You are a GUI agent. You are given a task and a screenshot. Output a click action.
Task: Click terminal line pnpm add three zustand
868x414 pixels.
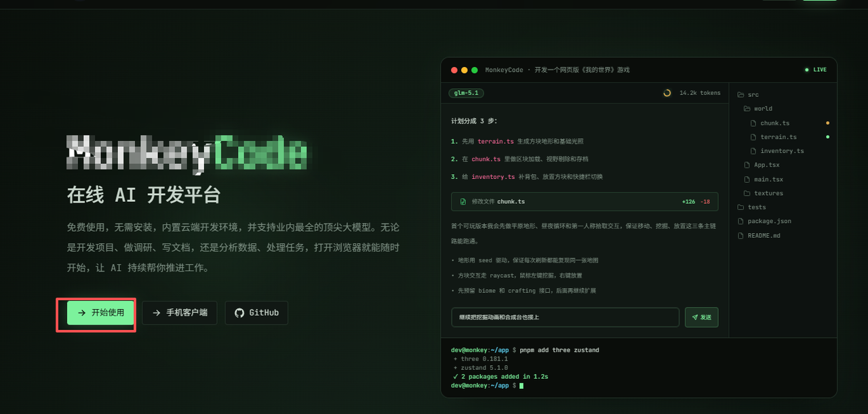[559, 350]
